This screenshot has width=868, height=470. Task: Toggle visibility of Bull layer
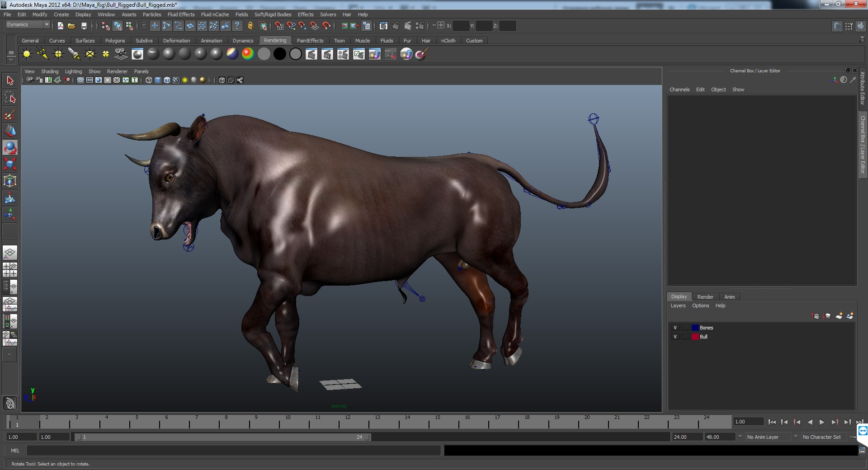(x=675, y=337)
